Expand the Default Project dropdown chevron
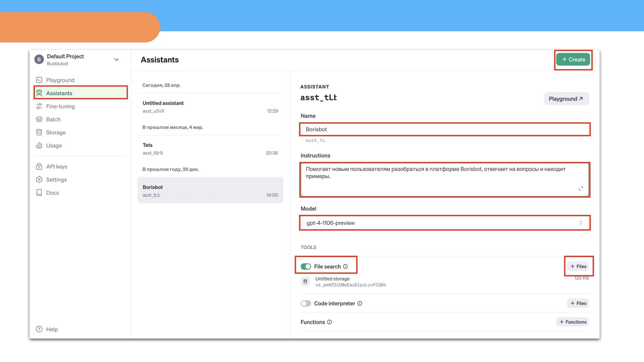644x362 pixels. [x=116, y=60]
